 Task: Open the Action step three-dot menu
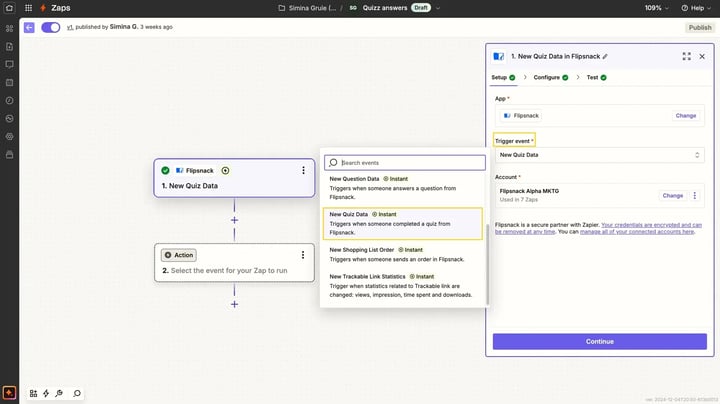click(303, 255)
